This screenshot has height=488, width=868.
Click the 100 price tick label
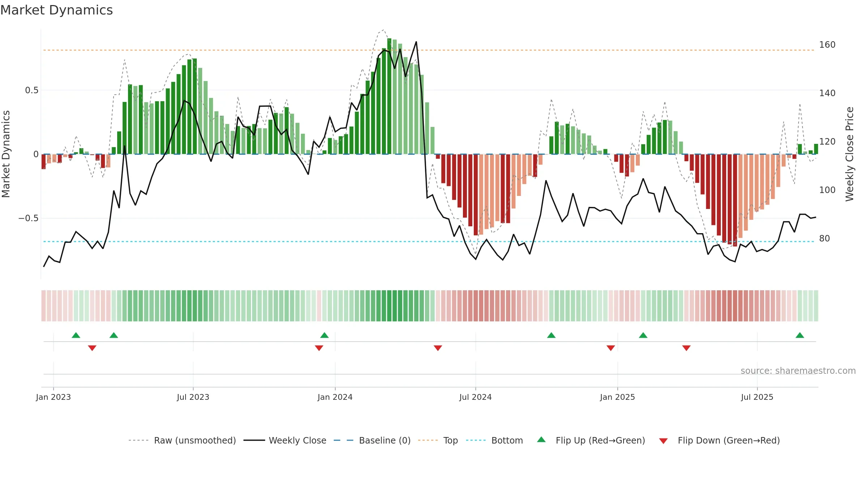pyautogui.click(x=827, y=190)
